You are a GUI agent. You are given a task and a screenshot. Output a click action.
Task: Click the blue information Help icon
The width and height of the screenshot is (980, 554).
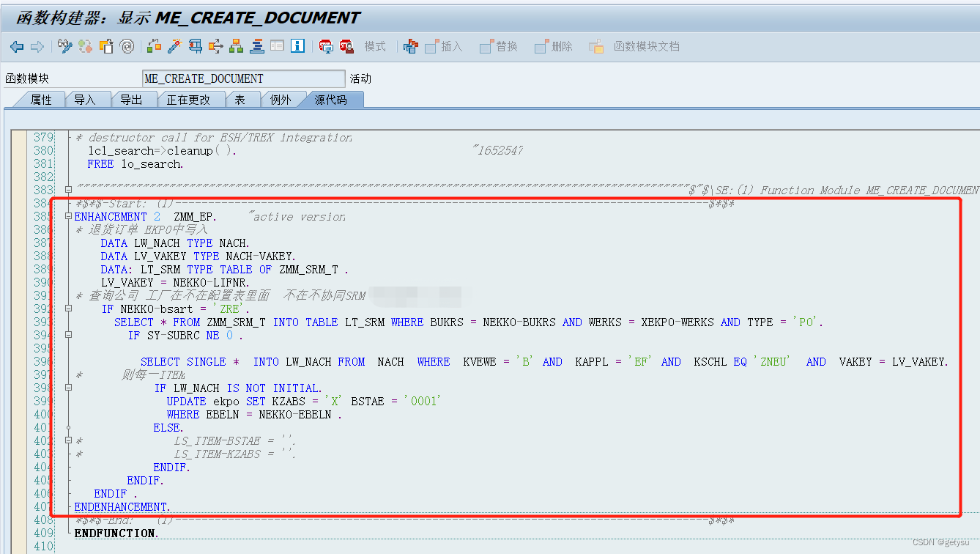click(x=297, y=46)
